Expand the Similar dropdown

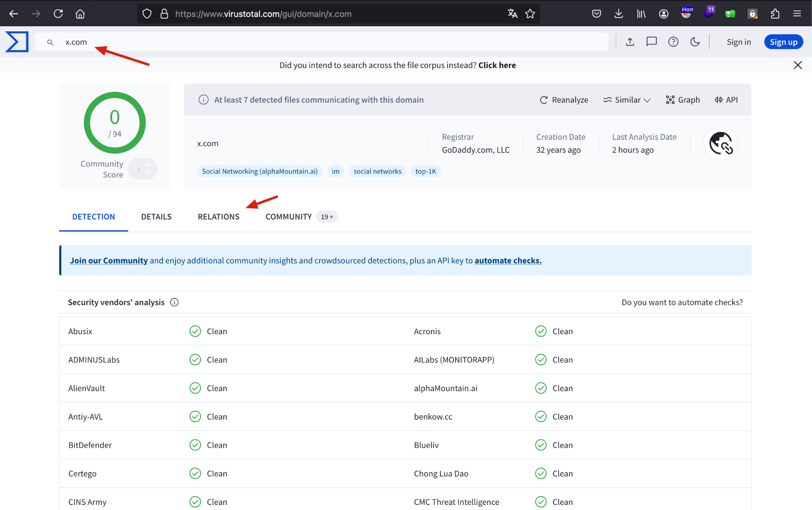click(627, 100)
